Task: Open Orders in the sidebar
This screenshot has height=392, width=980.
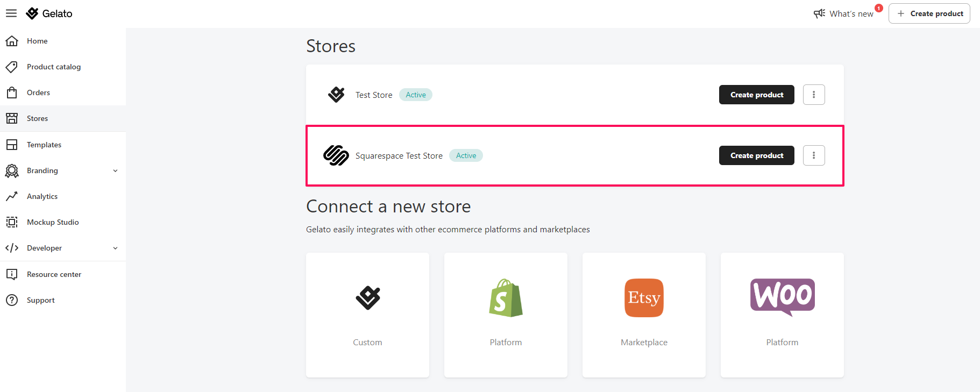Action: coord(63,92)
